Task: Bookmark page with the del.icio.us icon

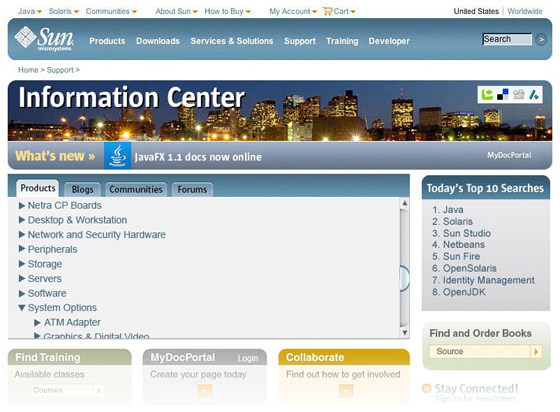Action: 502,95
